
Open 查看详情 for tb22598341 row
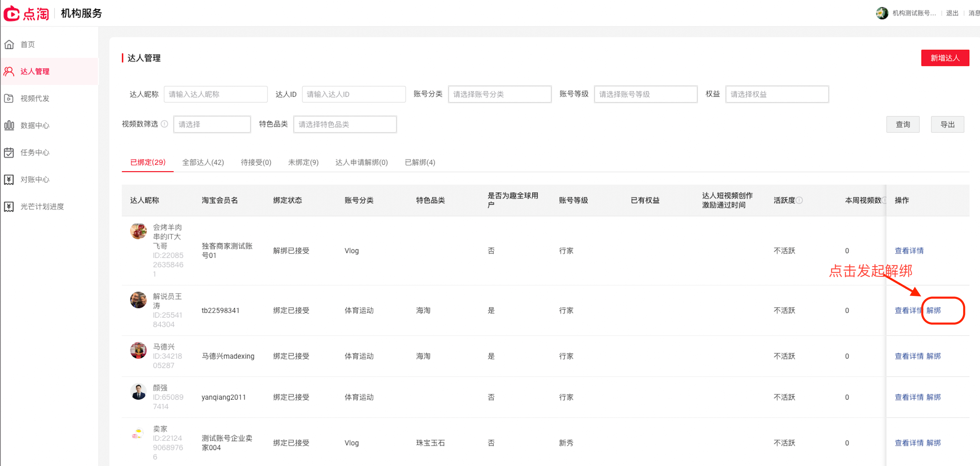pos(909,311)
